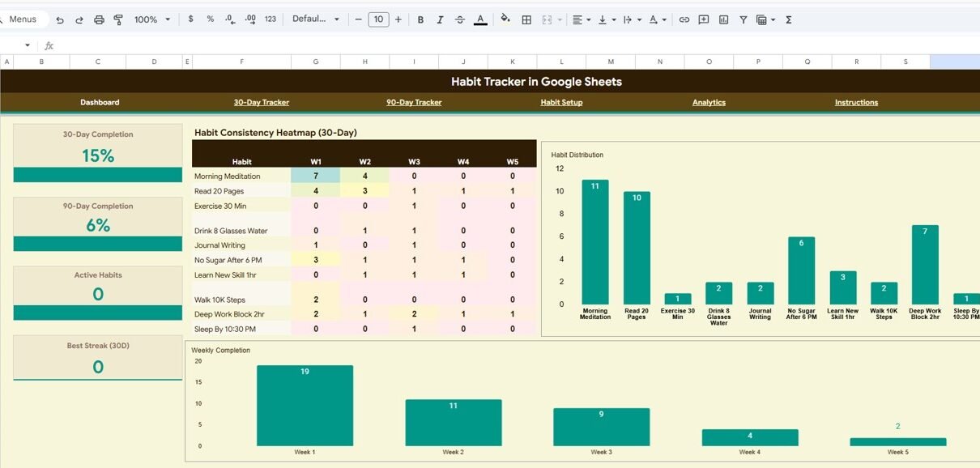Click the Insert chart icon
The width and height of the screenshot is (980, 468).
pyautogui.click(x=723, y=19)
